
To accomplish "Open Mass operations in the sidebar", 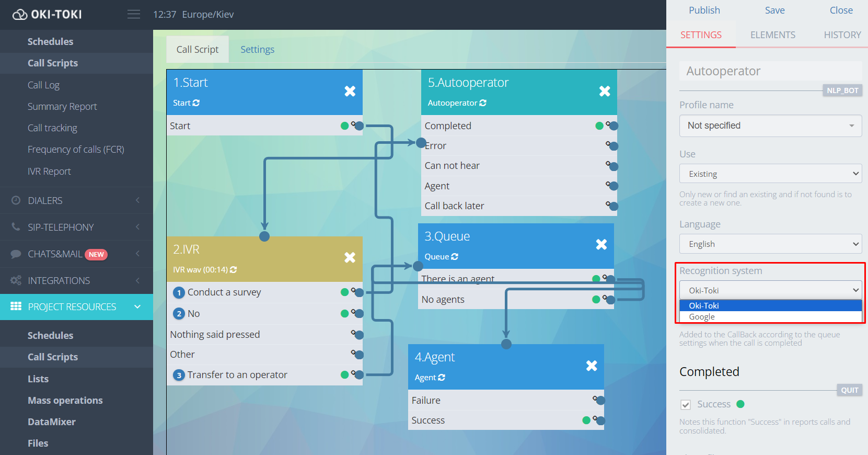I will (x=65, y=401).
